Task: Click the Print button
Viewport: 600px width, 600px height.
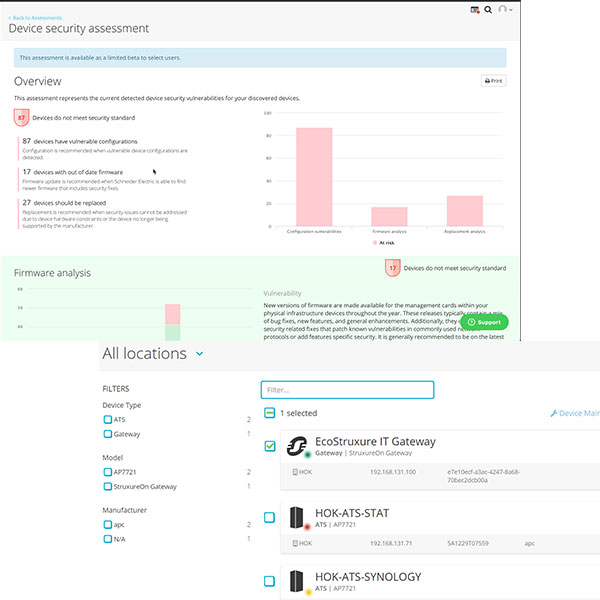Action: 493,81
